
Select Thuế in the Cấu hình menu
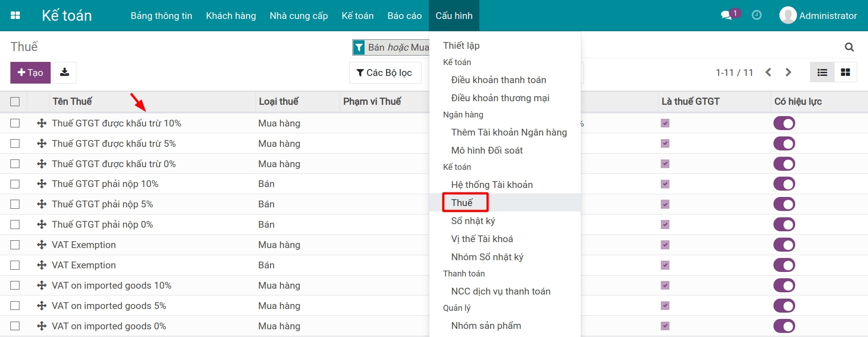coord(462,202)
